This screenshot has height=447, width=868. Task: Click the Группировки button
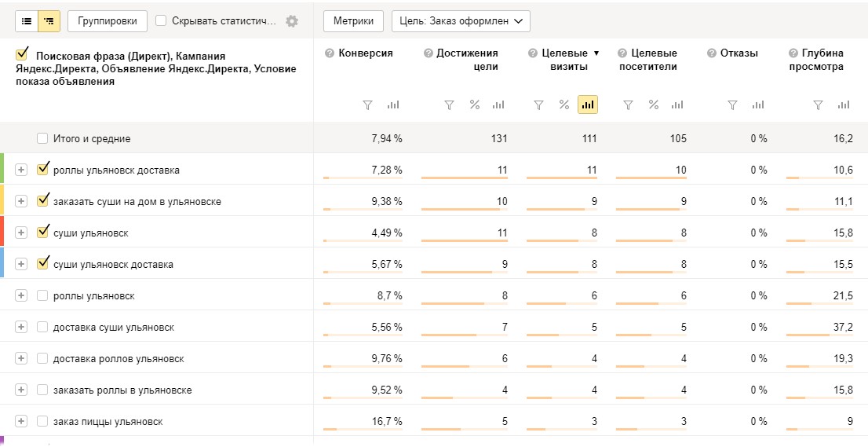(108, 21)
